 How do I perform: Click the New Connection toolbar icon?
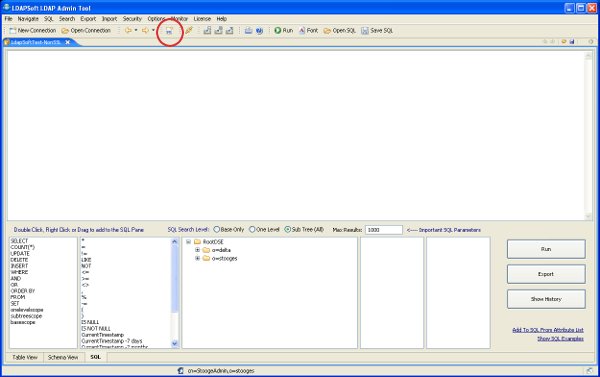[13, 31]
